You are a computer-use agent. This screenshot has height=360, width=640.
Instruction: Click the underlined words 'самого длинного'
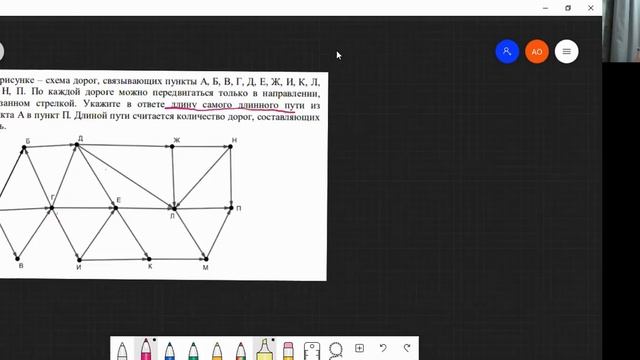point(240,105)
